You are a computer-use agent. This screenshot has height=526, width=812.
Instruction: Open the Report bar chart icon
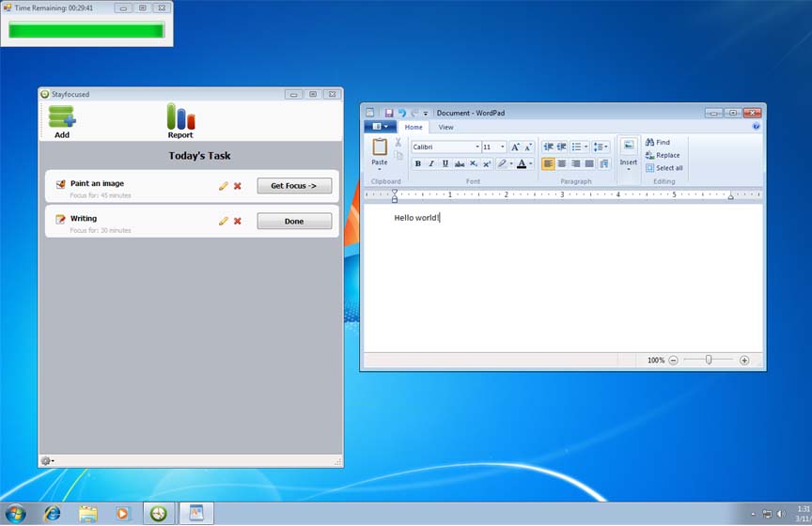tap(180, 116)
